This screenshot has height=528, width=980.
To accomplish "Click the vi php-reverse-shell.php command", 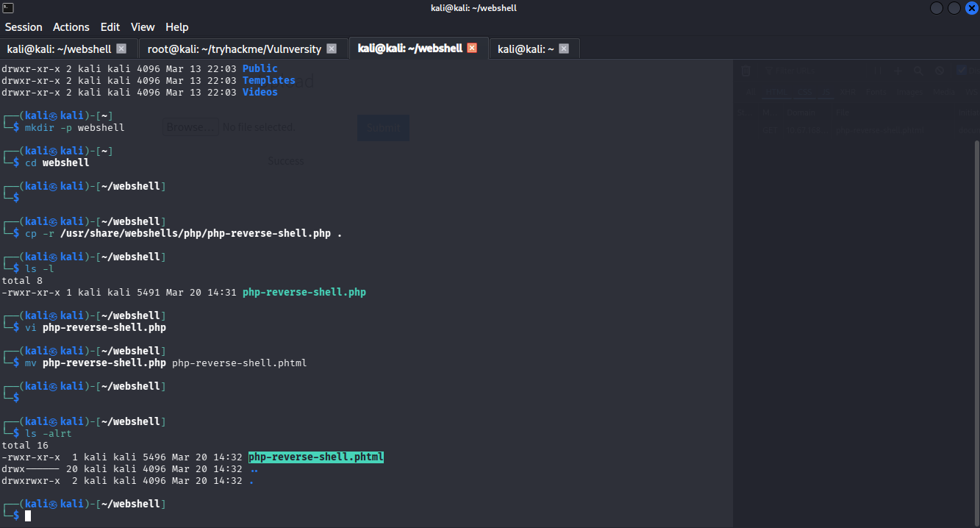I will point(96,327).
